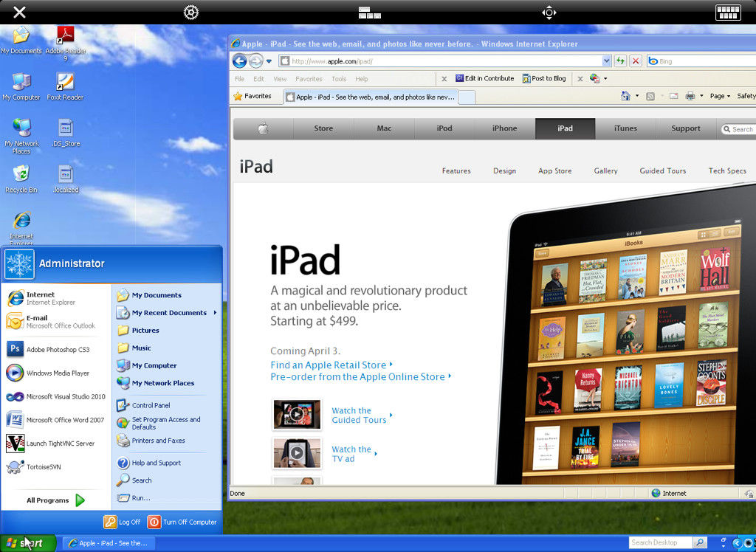Switch to the Store tab on Apple site
The height and width of the screenshot is (552, 756).
click(323, 128)
